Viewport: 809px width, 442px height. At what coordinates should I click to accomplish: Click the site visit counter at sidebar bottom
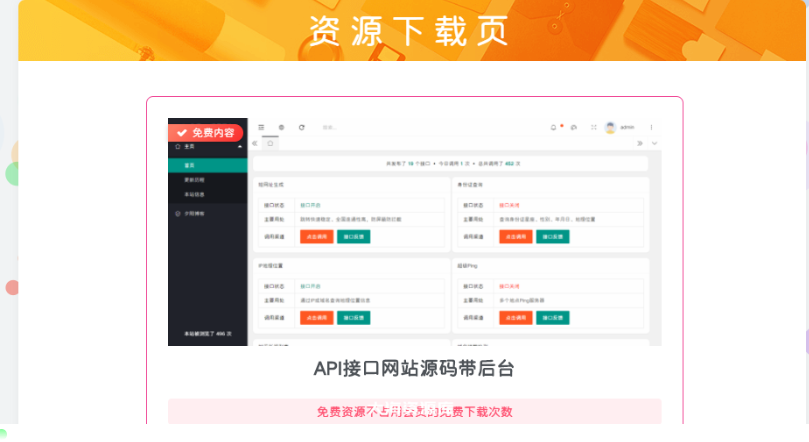click(208, 334)
